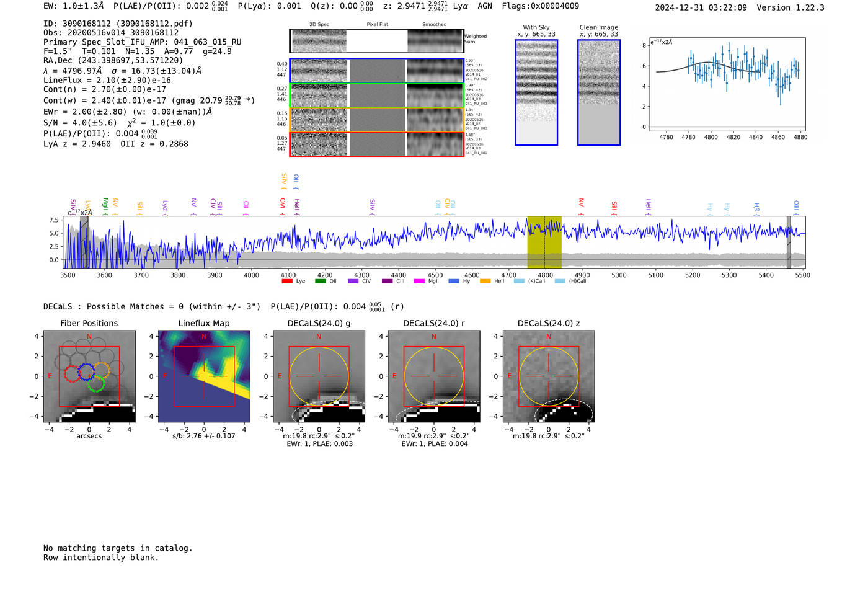Open the DECaLS(24.0) g band cutout

[x=319, y=376]
